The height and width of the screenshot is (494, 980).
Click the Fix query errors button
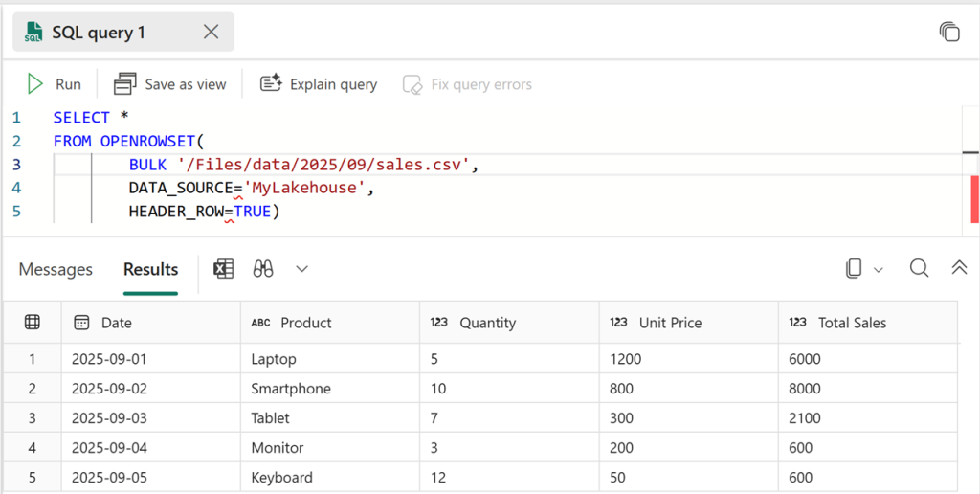[467, 84]
